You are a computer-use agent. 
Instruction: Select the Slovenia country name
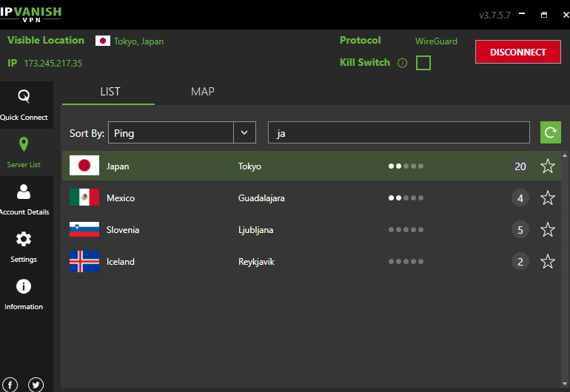click(122, 230)
